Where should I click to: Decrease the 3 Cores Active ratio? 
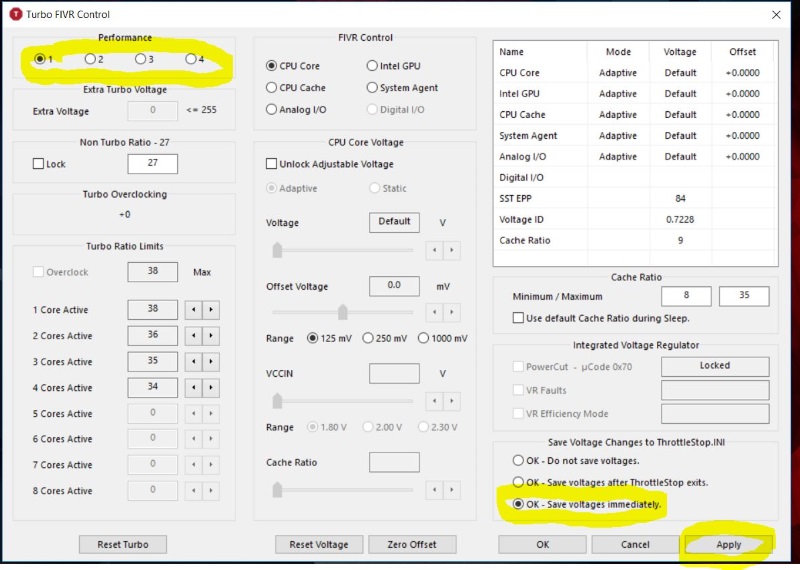[x=193, y=362]
